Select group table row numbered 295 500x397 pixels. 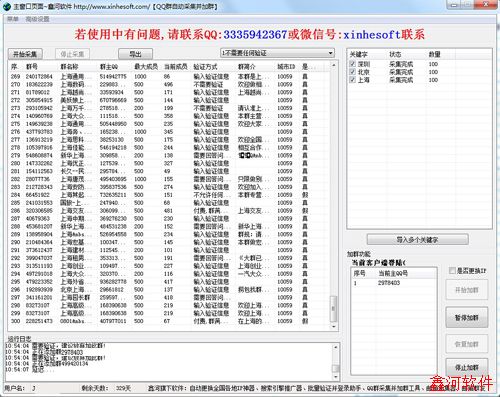(169, 282)
